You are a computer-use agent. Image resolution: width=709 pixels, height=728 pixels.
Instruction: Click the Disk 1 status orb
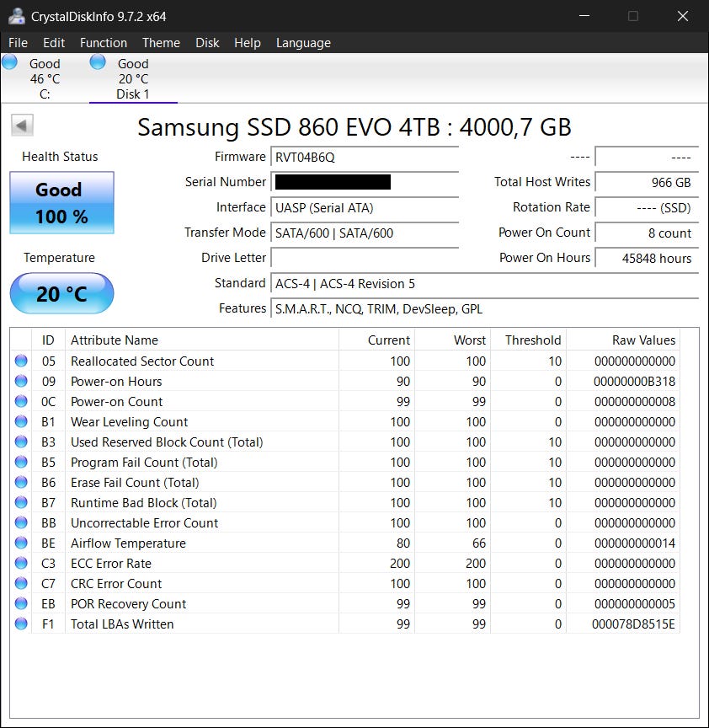coord(98,62)
